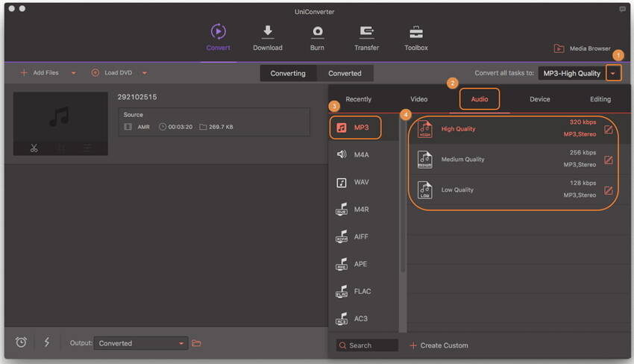Open the Output folder dropdown

(x=141, y=343)
